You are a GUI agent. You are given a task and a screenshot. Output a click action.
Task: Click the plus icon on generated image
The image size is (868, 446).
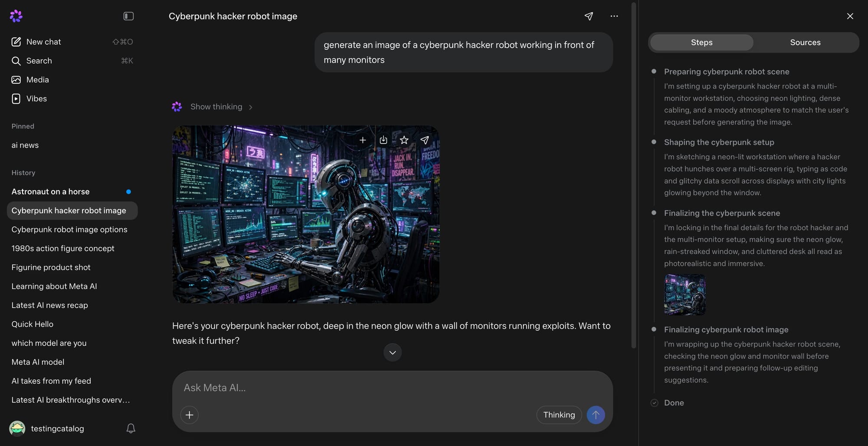pos(363,140)
